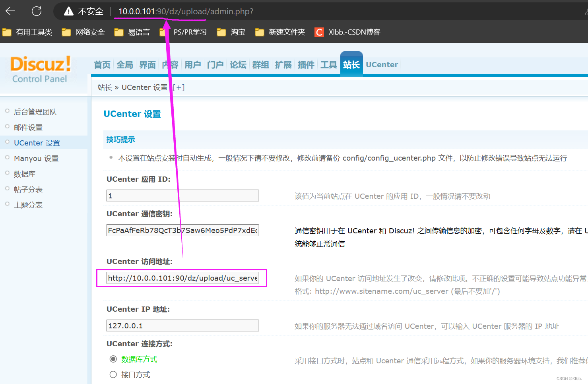This screenshot has width=588, height=384.
Task: Click the browser back arrow
Action: point(10,11)
